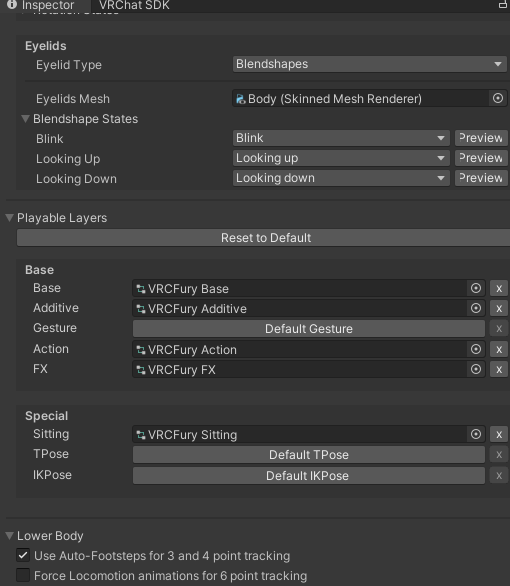Click the animator icon of VRCFury FX
The image size is (510, 586).
point(141,370)
